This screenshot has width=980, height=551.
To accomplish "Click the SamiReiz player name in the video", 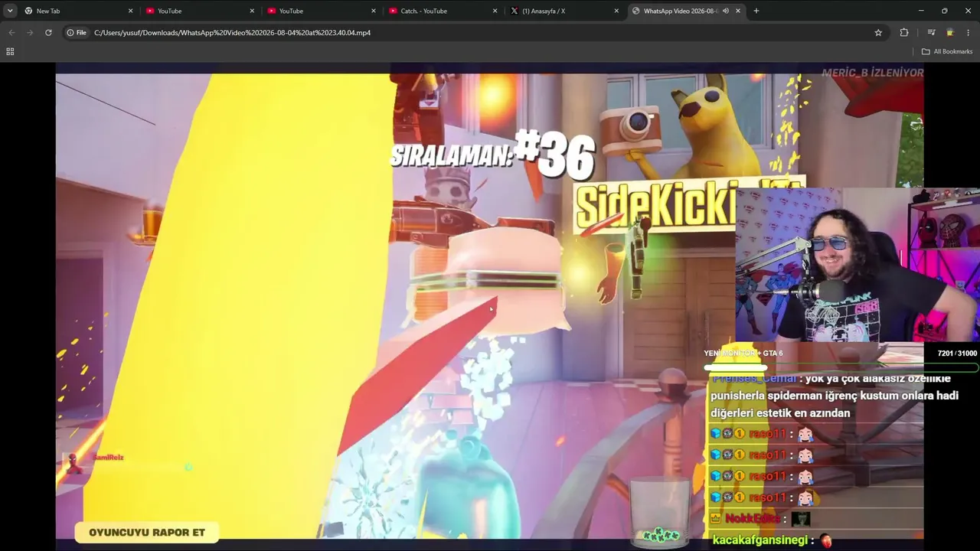I will (x=108, y=458).
